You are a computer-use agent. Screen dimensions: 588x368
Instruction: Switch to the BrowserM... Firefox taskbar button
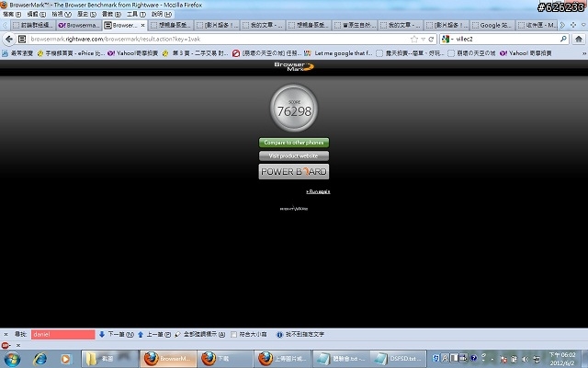click(x=168, y=359)
